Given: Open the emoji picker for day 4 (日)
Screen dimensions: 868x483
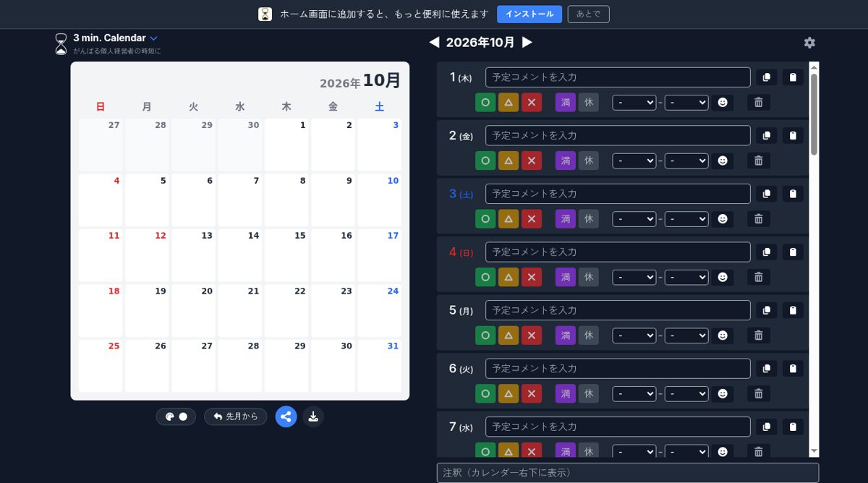Looking at the screenshot, I should tap(722, 278).
